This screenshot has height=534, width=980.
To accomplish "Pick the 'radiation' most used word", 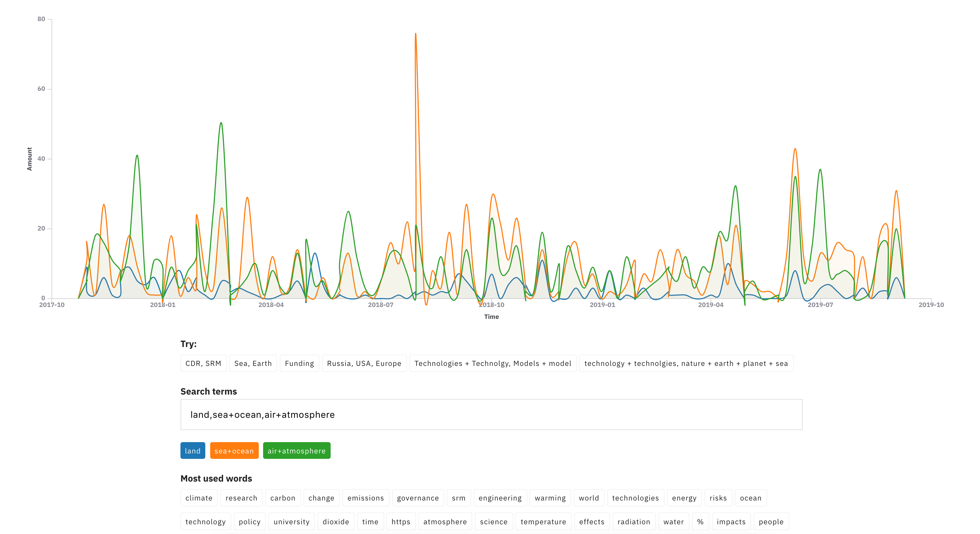I will pos(633,522).
